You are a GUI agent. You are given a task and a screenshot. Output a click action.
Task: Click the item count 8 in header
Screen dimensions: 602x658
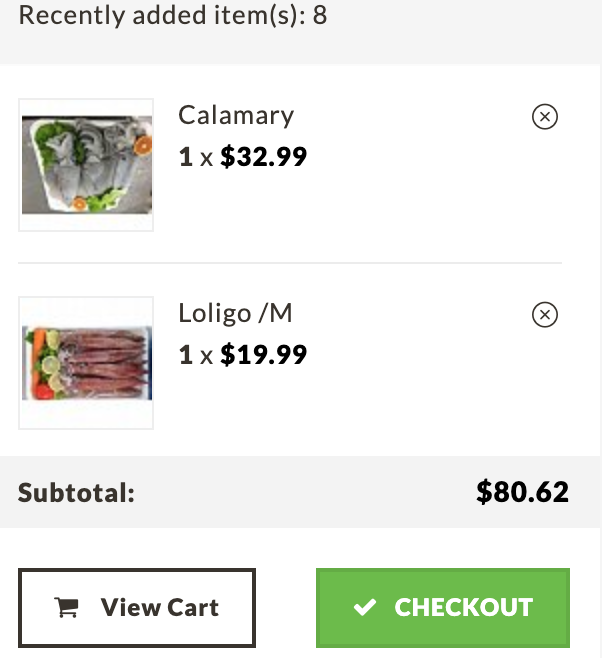click(x=320, y=15)
